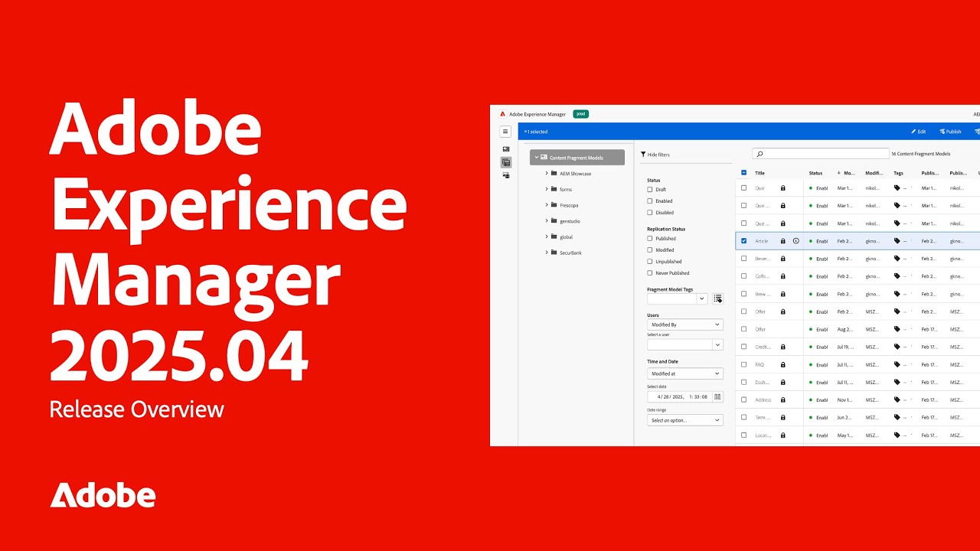Viewport: 980px width, 551px height.
Task: Check the Enabled status filter
Action: [x=650, y=201]
